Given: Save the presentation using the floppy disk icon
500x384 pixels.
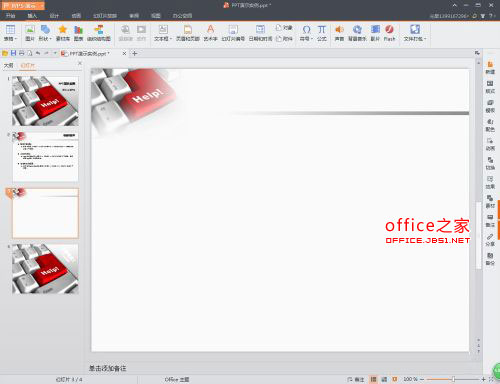Looking at the screenshot, I should [x=13, y=53].
